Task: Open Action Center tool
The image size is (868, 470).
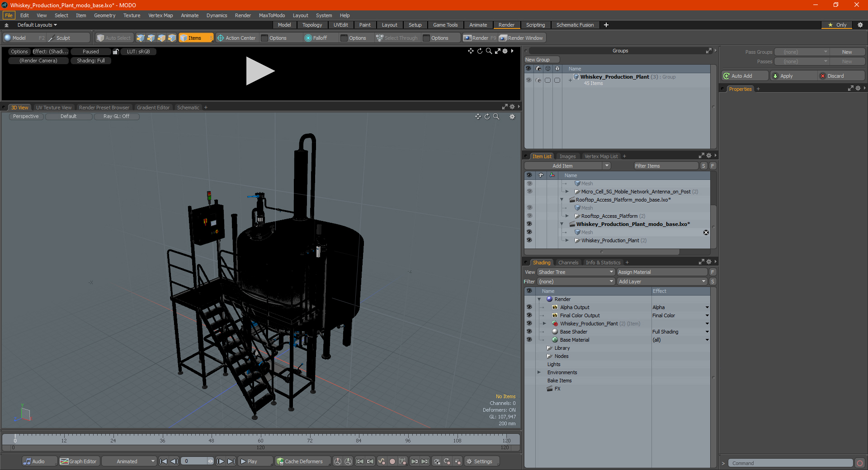Action: point(236,38)
